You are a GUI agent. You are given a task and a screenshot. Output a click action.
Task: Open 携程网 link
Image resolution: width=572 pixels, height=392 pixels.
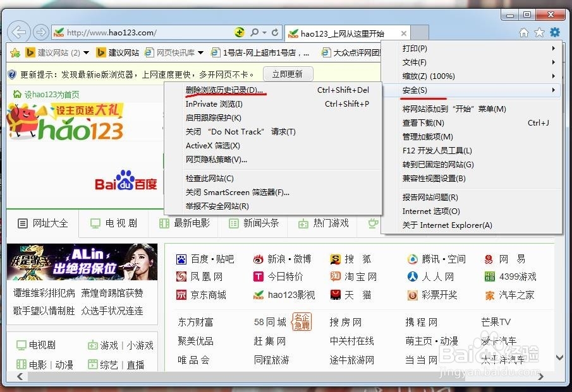(422, 322)
